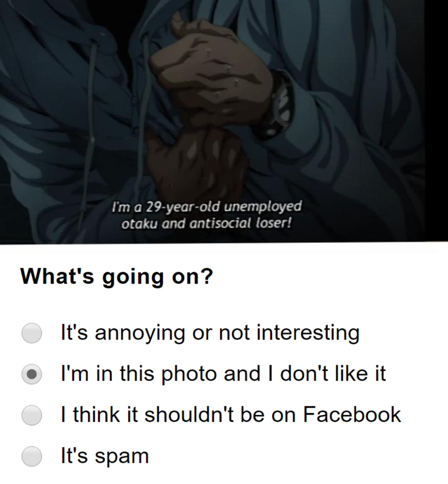Click the "I'm in this photo and I don't like it" label
The width and height of the screenshot is (448, 484).
pyautogui.click(x=223, y=374)
